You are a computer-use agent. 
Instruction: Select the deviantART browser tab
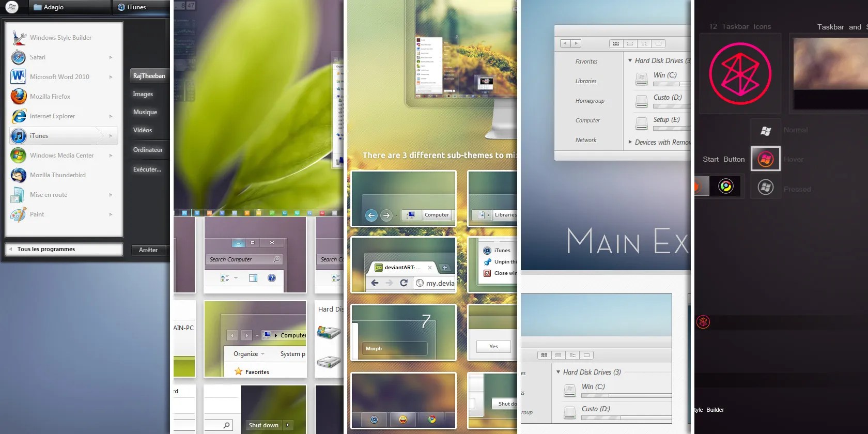(x=403, y=268)
